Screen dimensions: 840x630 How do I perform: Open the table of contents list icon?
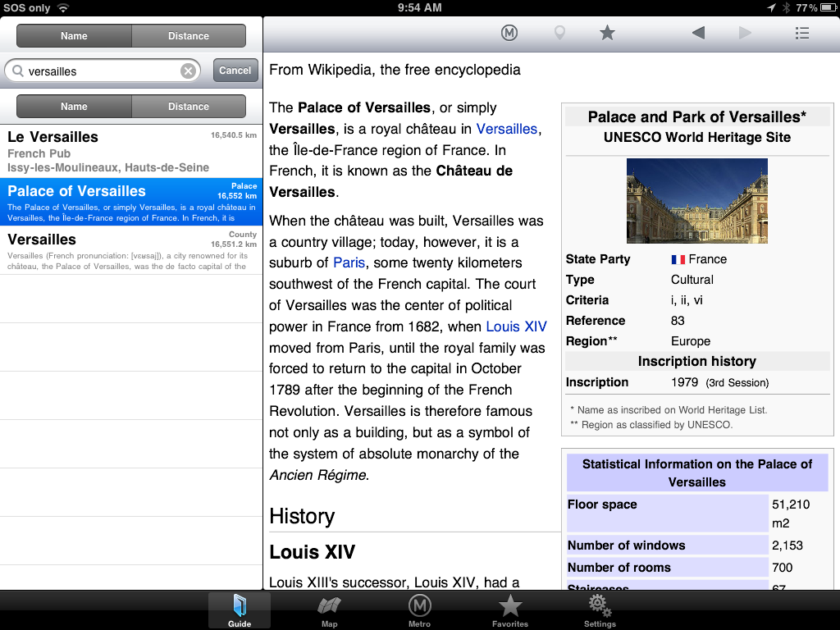click(x=802, y=33)
